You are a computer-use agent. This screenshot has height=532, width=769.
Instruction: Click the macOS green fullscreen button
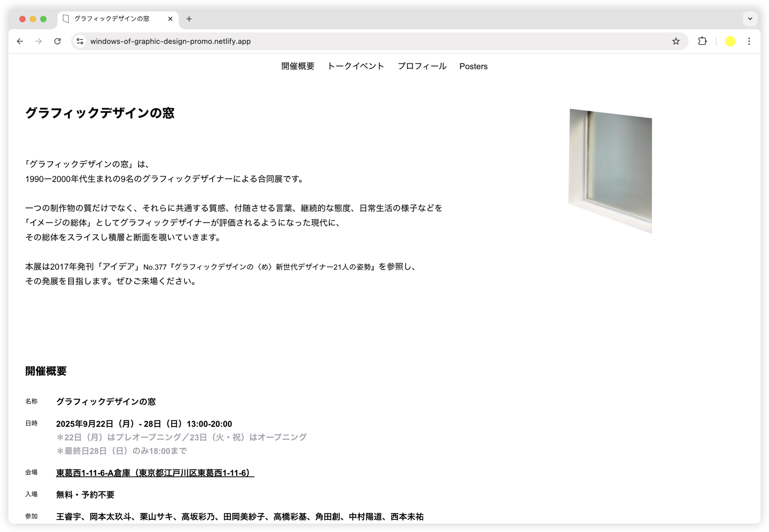(43, 19)
